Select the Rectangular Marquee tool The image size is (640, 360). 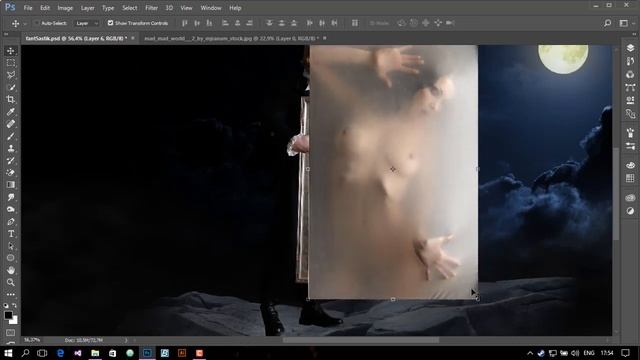(11, 63)
